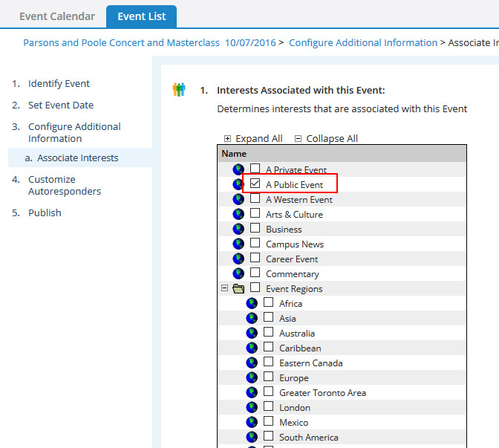This screenshot has width=499, height=448.
Task: Collapse the Event Regions tree node
Action: (x=225, y=288)
